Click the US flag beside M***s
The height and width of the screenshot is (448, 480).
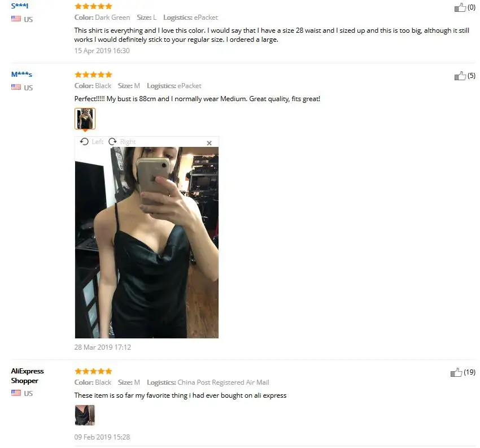pos(16,87)
